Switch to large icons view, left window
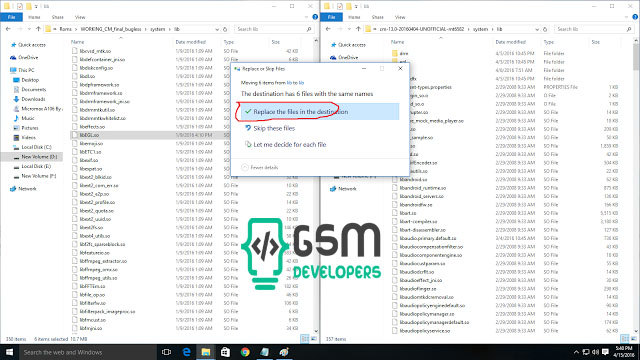The height and width of the screenshot is (360, 640). pyautogui.click(x=313, y=339)
